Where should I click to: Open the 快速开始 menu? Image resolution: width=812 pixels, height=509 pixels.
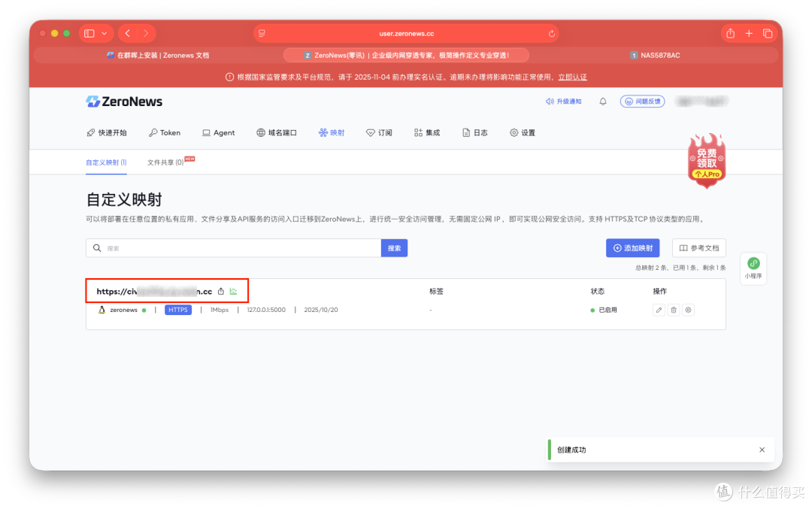[x=107, y=132]
